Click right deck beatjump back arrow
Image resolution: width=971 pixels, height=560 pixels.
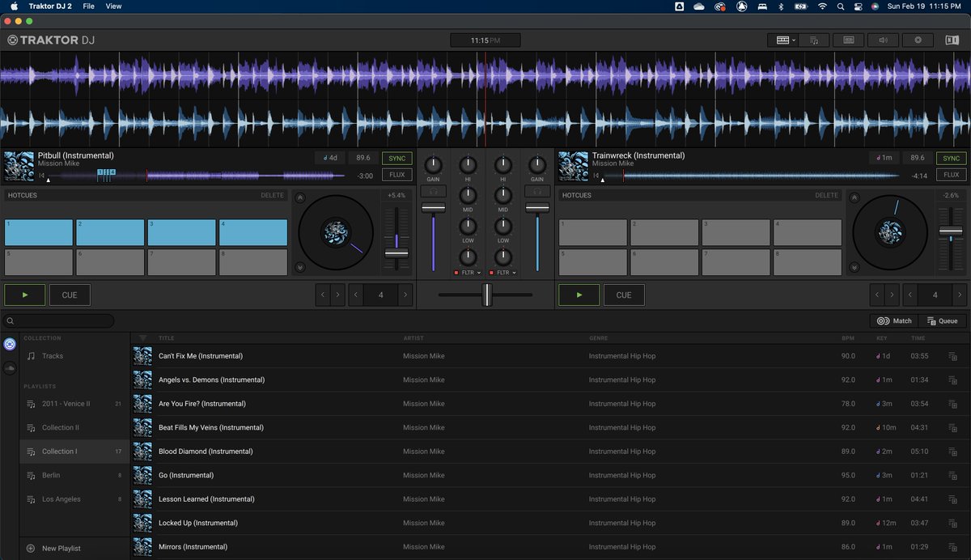click(x=878, y=295)
